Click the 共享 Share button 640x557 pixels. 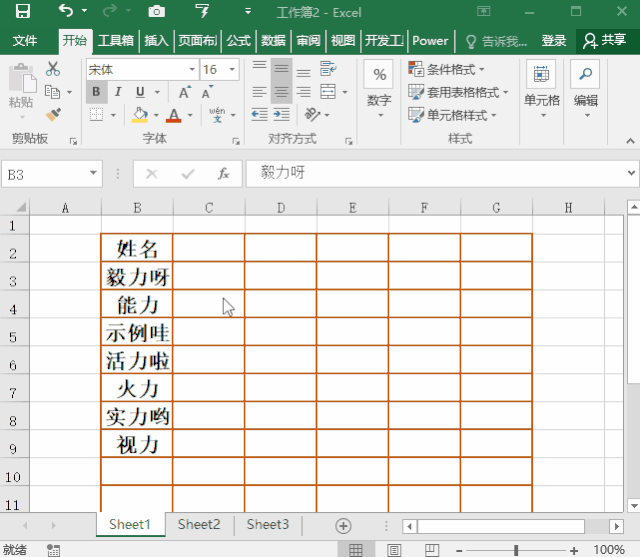click(605, 40)
